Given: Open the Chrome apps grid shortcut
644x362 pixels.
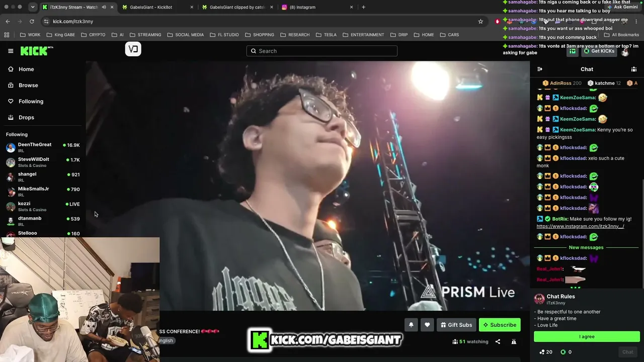Looking at the screenshot, I should coord(7,35).
